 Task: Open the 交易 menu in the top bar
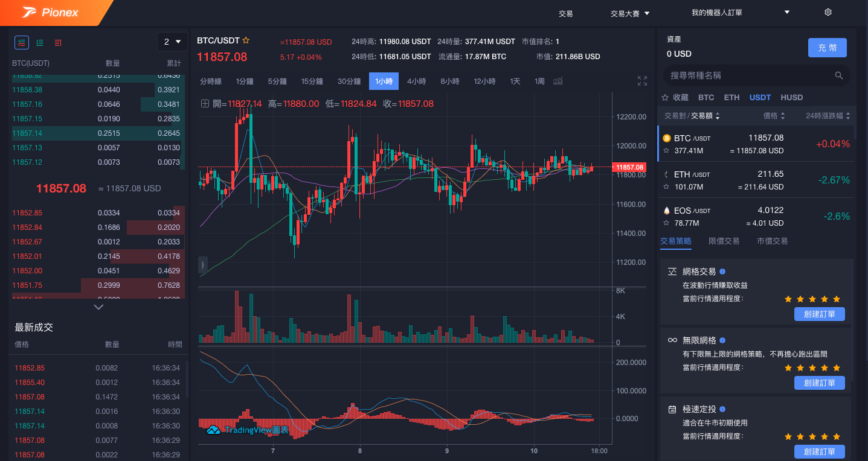click(565, 13)
